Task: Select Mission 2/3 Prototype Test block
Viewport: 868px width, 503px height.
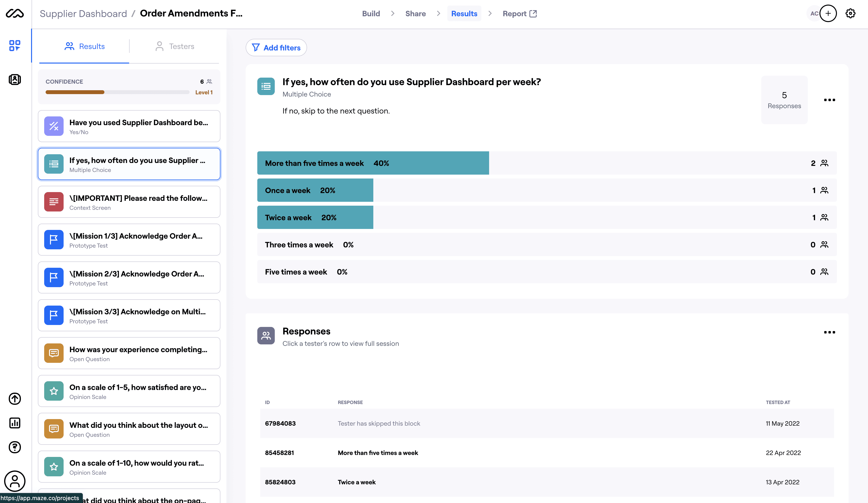Action: coord(129,277)
